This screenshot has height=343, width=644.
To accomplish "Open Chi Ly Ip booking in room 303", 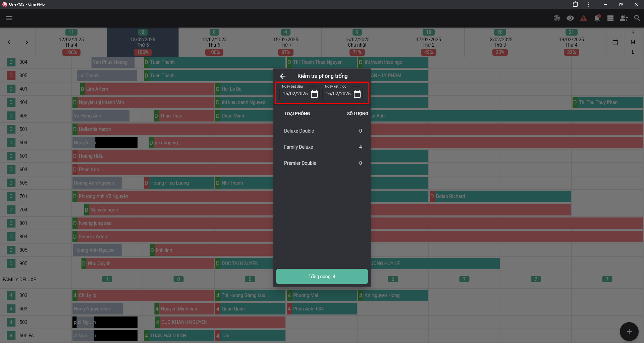I will (143, 295).
